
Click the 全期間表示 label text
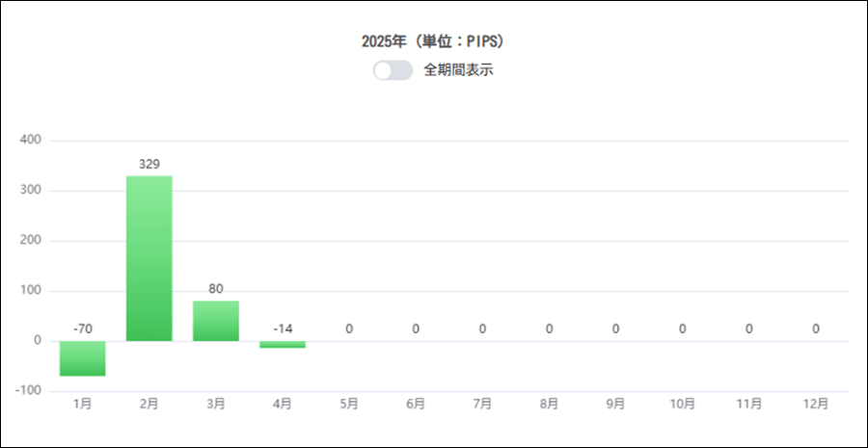point(458,70)
